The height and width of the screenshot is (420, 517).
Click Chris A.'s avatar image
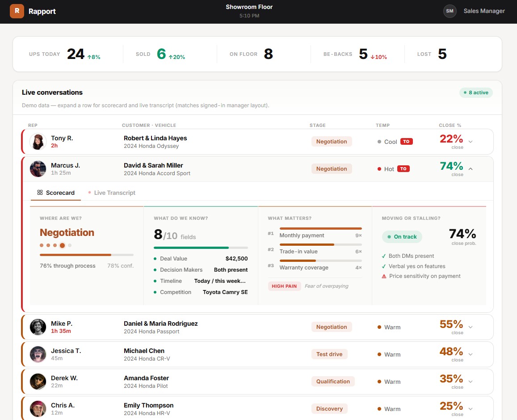pos(38,409)
